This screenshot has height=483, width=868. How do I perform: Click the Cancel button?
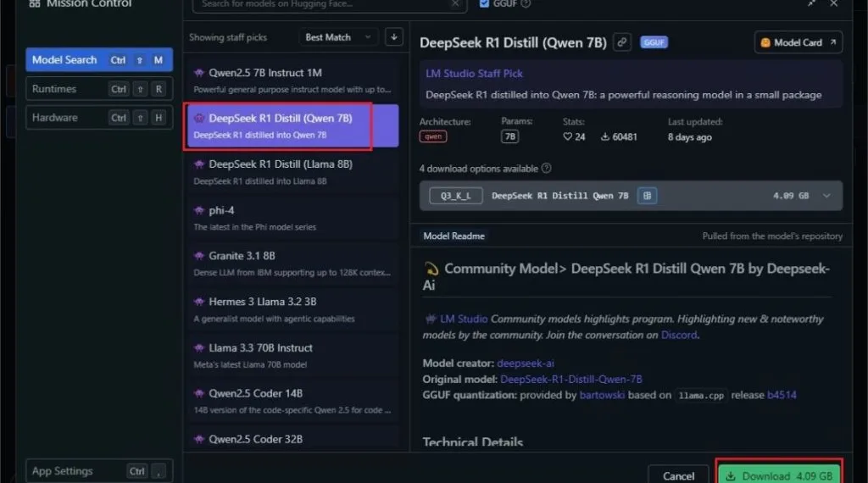coord(678,475)
